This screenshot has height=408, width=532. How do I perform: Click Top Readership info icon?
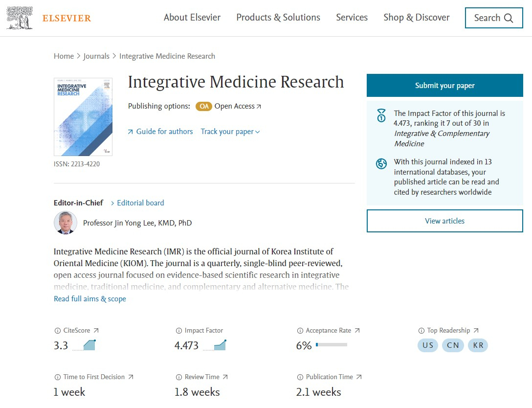click(x=421, y=331)
